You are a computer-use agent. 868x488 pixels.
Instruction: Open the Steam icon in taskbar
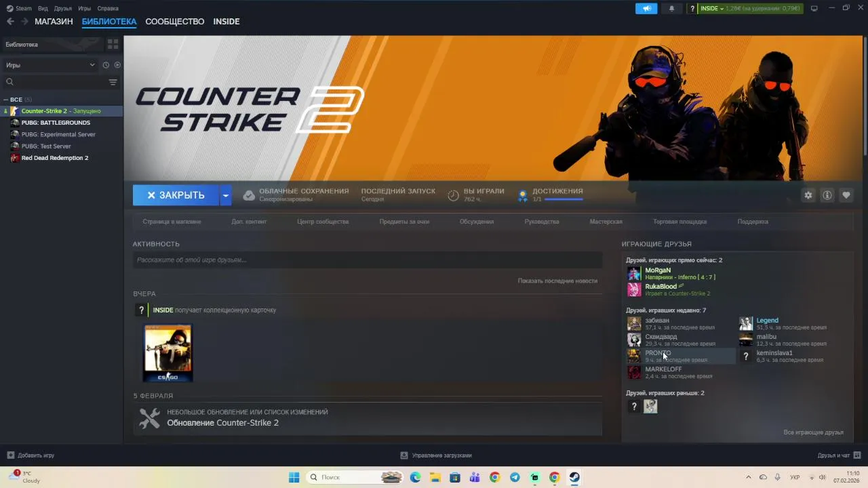pyautogui.click(x=574, y=477)
